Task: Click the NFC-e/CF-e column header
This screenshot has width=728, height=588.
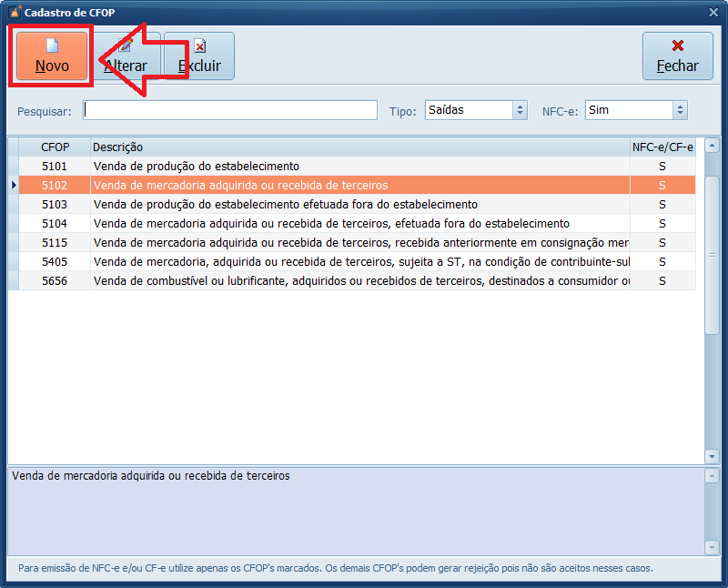Action: (x=662, y=147)
